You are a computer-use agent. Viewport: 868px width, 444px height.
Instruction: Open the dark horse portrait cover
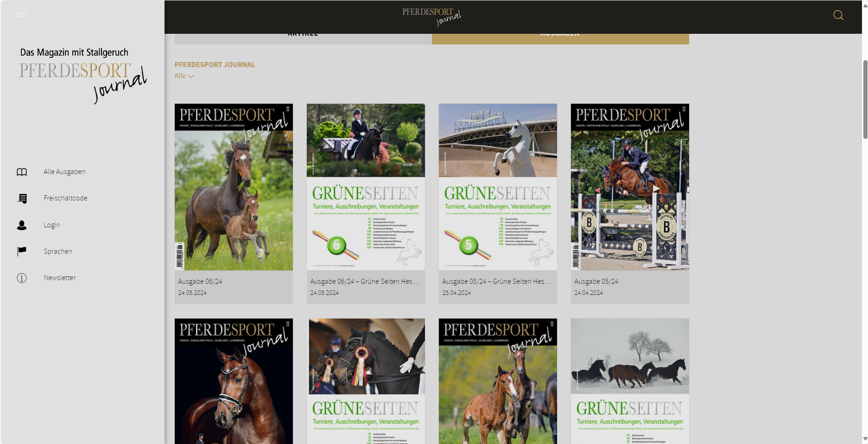click(234, 381)
